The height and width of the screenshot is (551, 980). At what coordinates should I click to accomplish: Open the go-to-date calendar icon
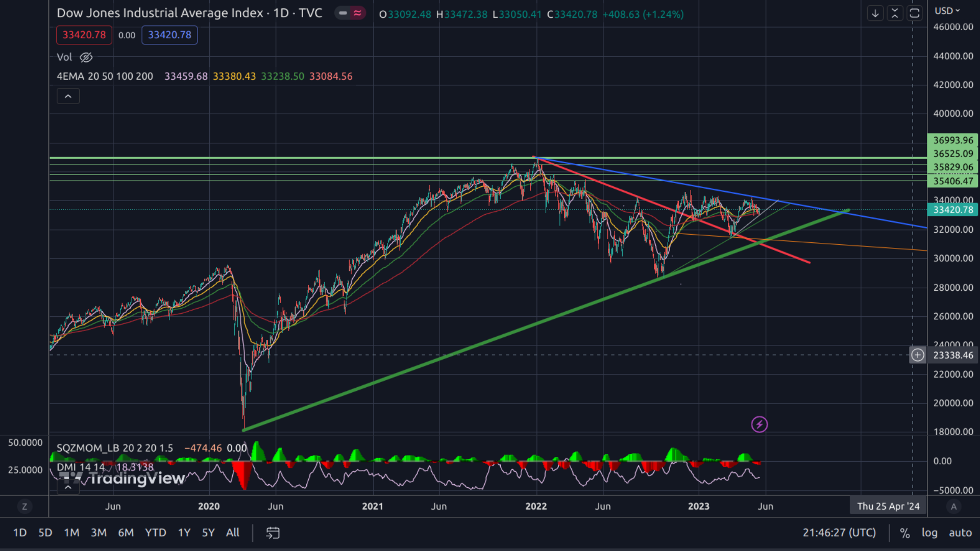(x=273, y=533)
